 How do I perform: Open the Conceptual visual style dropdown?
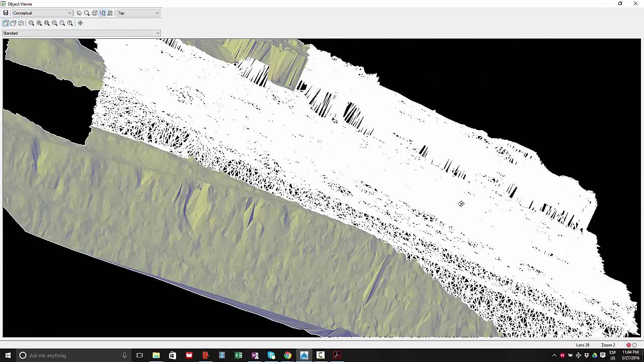click(x=43, y=13)
